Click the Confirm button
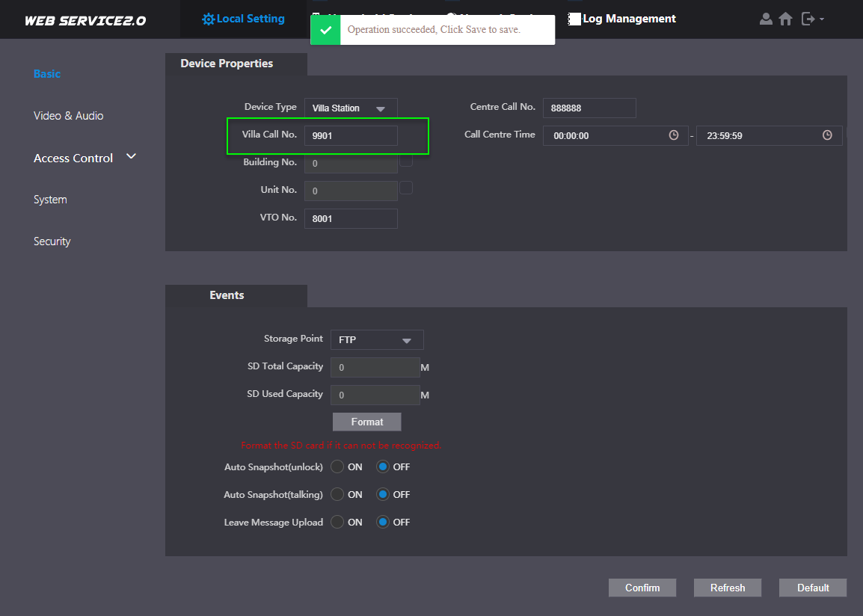 (642, 588)
